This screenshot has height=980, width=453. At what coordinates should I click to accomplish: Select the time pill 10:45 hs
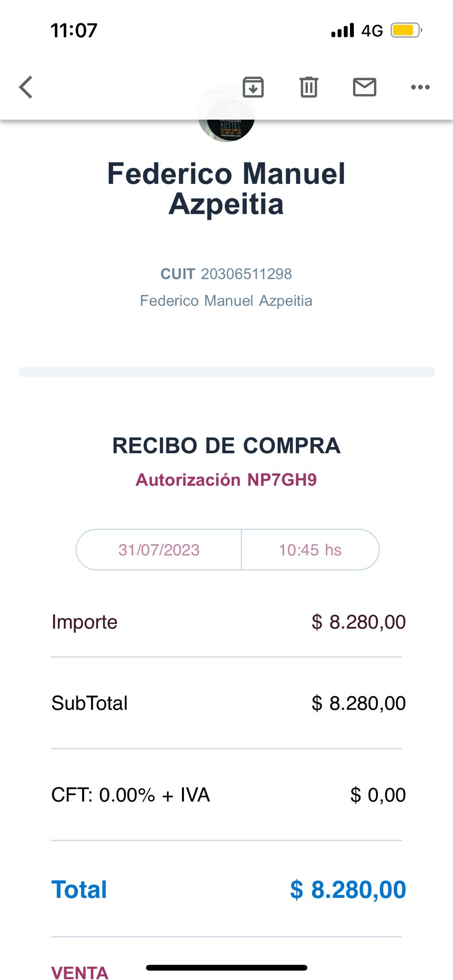[x=310, y=550]
